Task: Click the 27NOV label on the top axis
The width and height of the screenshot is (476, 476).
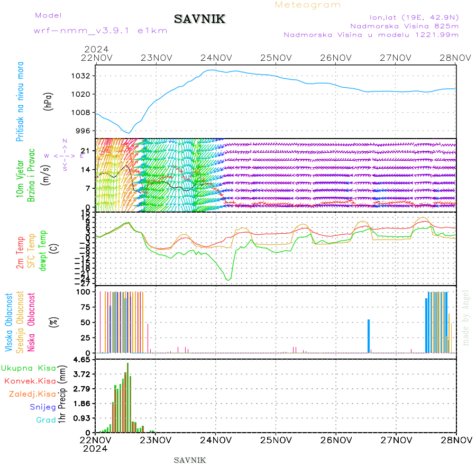Action: click(x=396, y=58)
